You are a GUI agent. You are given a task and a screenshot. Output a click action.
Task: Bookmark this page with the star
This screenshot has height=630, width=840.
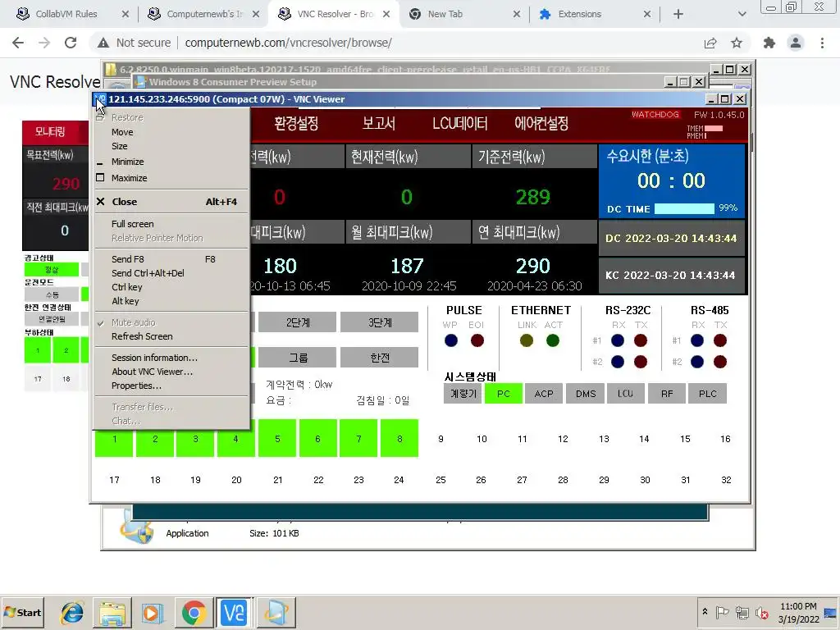point(737,43)
